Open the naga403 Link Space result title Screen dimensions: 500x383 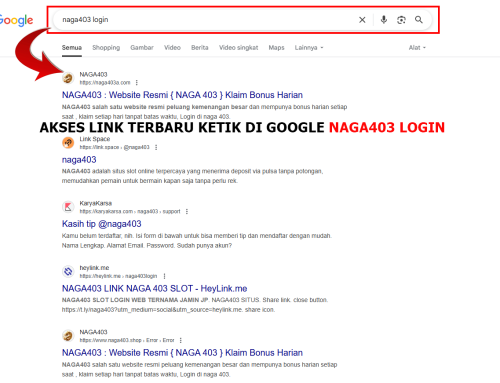79,160
